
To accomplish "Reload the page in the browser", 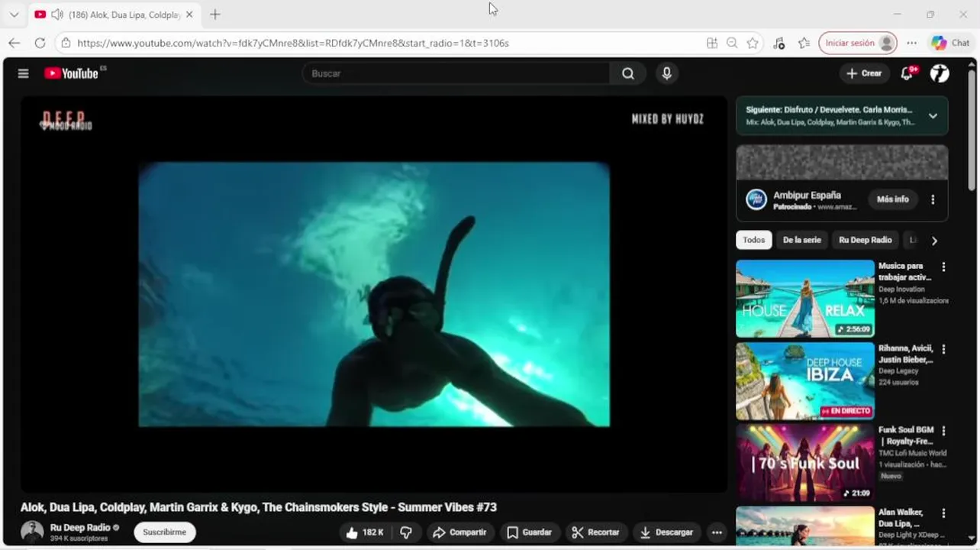I will click(x=40, y=43).
